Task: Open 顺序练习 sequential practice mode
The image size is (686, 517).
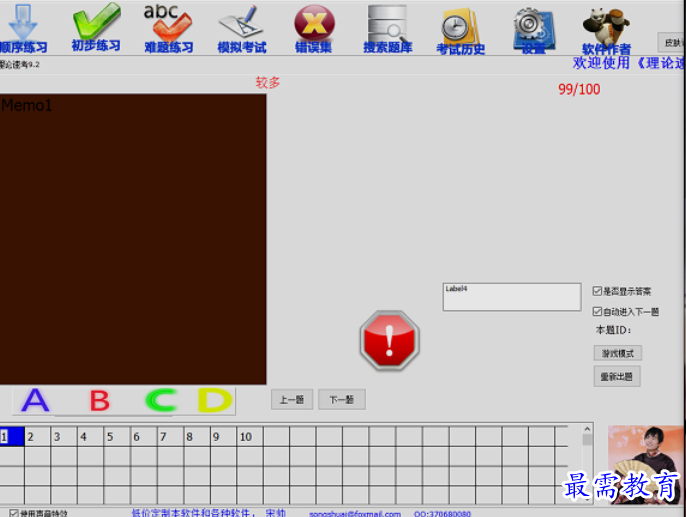Action: [23, 28]
